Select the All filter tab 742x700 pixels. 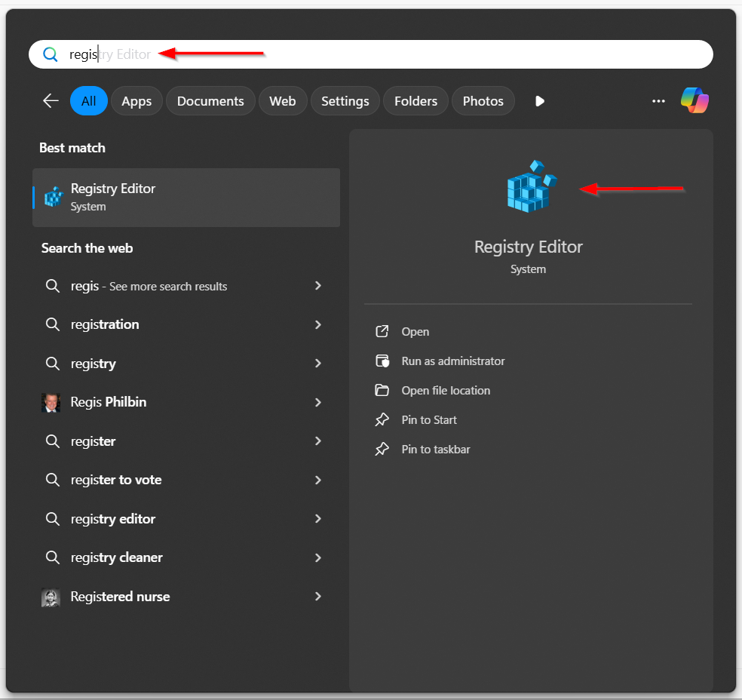(88, 101)
